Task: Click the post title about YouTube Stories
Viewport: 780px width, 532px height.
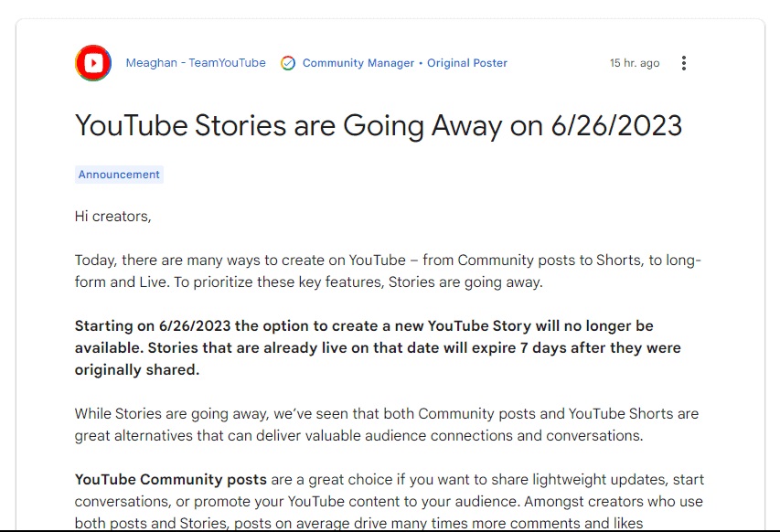Action: tap(378, 125)
